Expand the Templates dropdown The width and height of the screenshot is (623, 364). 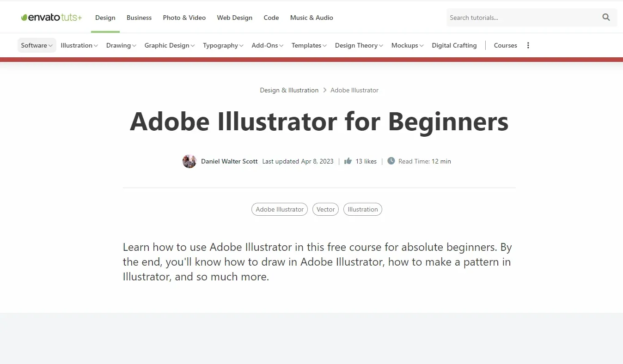point(309,45)
